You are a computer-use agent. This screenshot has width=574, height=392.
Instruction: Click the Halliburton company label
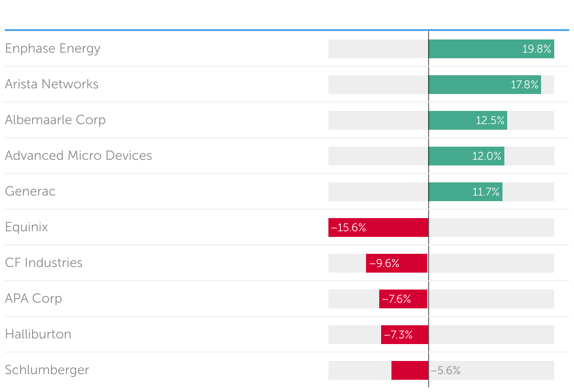38,335
